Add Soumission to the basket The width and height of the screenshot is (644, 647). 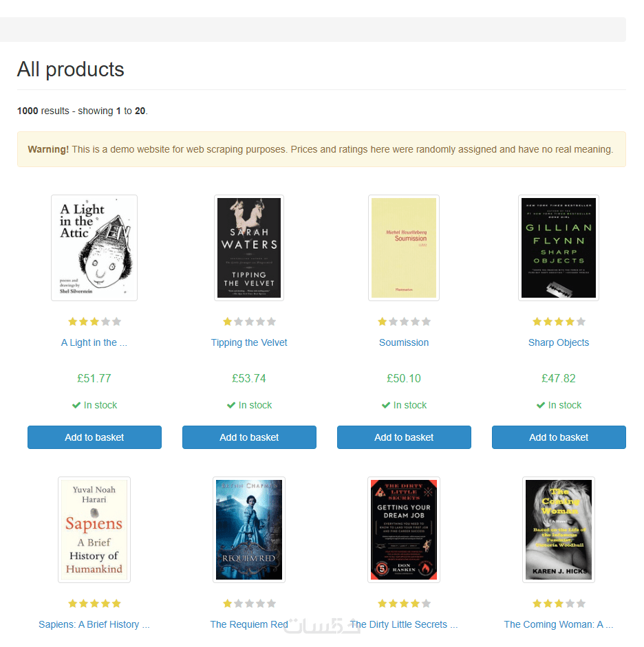point(404,437)
